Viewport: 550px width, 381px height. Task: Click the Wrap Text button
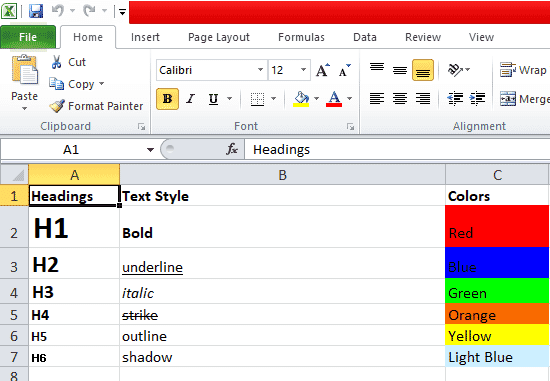pyautogui.click(x=523, y=70)
